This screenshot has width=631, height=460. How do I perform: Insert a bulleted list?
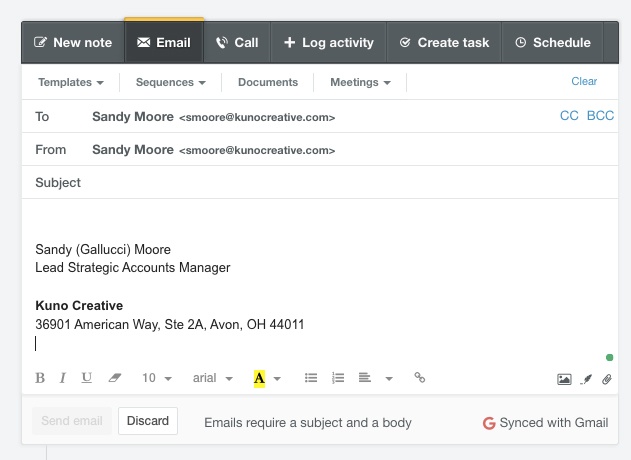(311, 378)
